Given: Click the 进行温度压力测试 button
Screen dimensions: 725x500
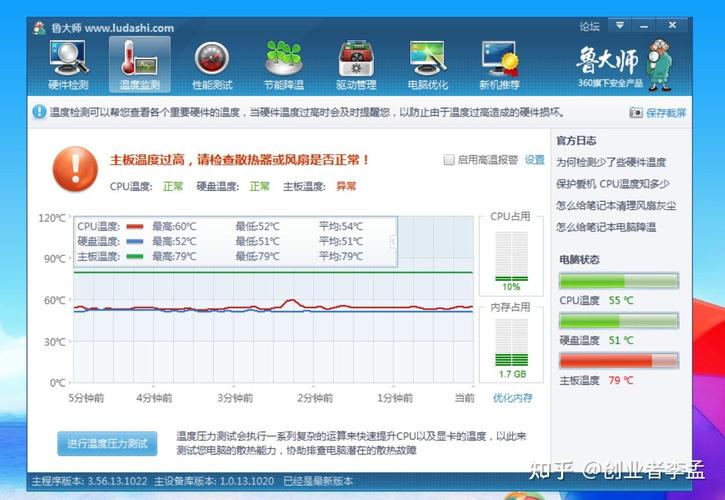Looking at the screenshot, I should 107,443.
